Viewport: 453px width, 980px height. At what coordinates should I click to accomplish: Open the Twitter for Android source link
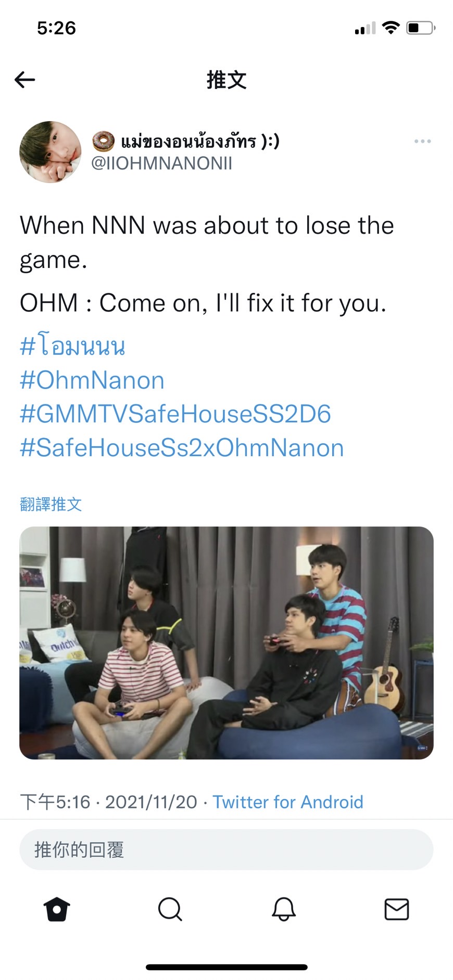(x=288, y=802)
